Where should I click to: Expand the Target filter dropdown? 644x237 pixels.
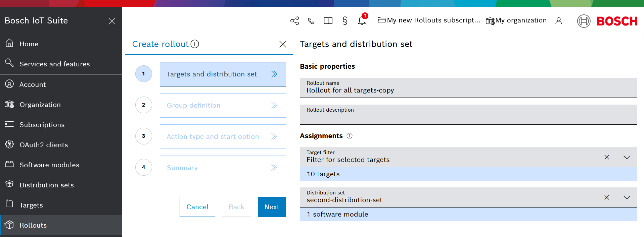pyautogui.click(x=627, y=157)
